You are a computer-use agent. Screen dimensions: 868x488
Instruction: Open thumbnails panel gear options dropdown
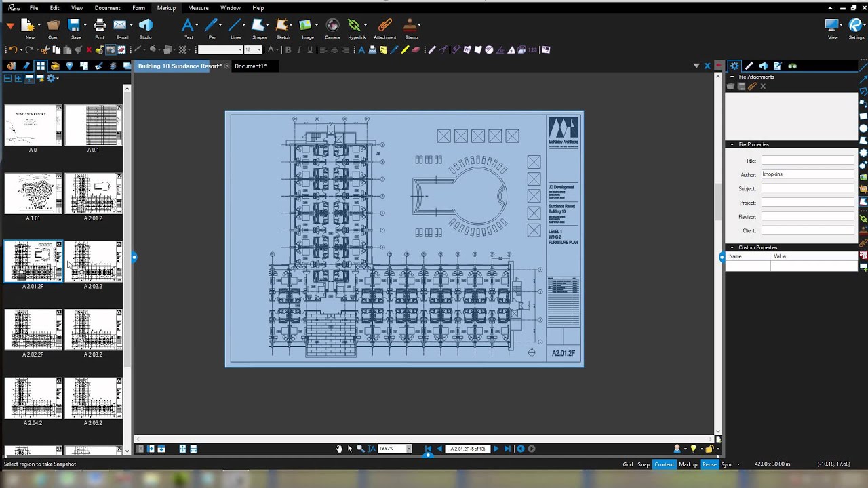[x=52, y=79]
